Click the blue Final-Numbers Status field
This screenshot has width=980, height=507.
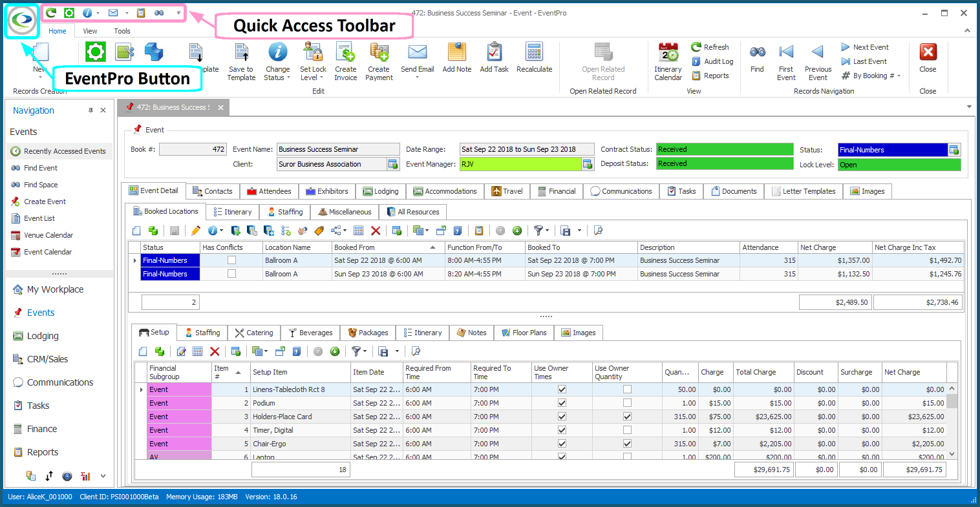893,150
